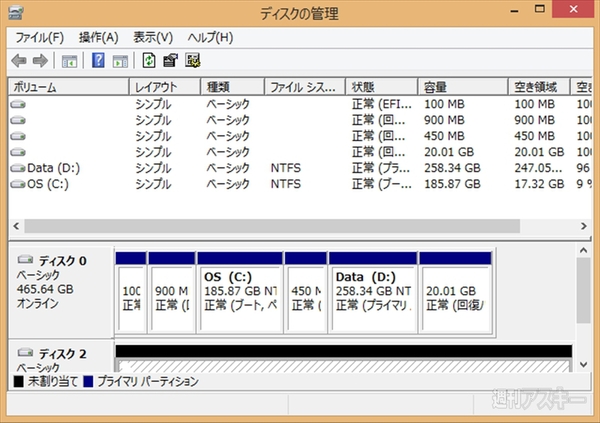Viewport: 600px width, 423px height.
Task: Click the left arrow of the horizontal scrollbar
Action: click(16, 226)
